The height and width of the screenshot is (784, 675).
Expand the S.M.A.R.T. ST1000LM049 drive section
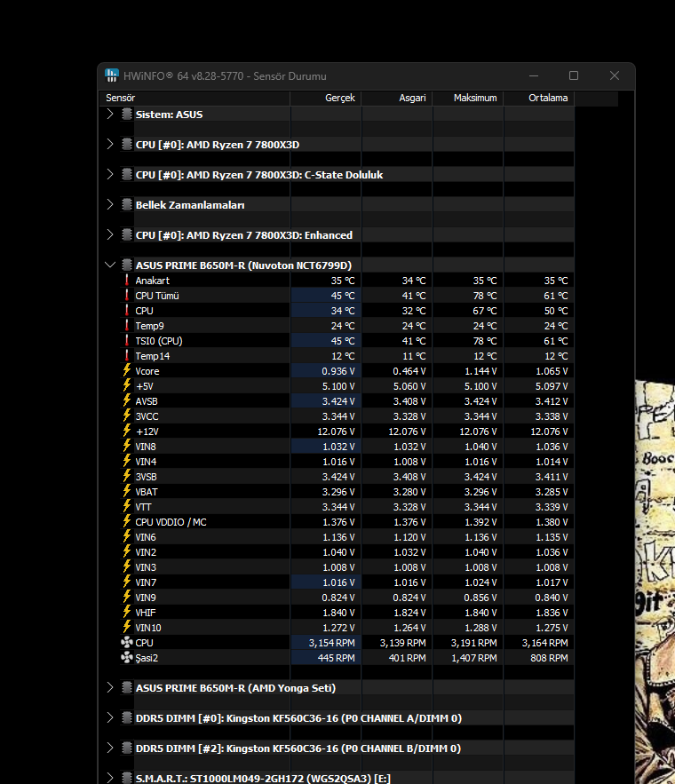click(110, 778)
